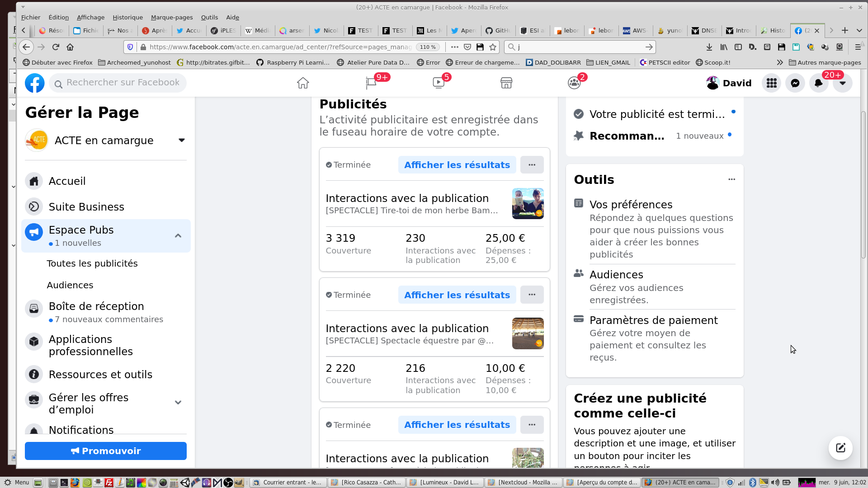Open the Pages flag icon with 9+ badge
This screenshot has height=488, width=868.
[371, 83]
